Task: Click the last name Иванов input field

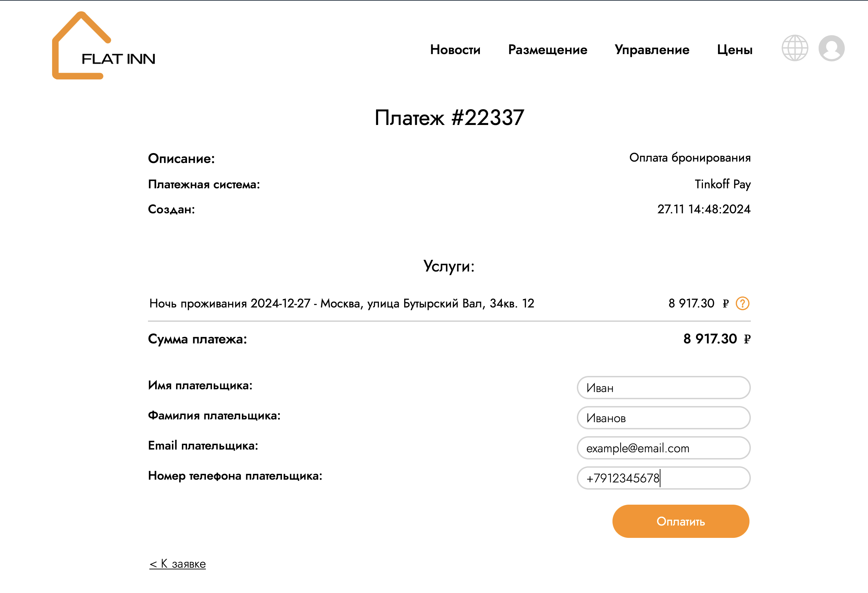Action: (662, 418)
